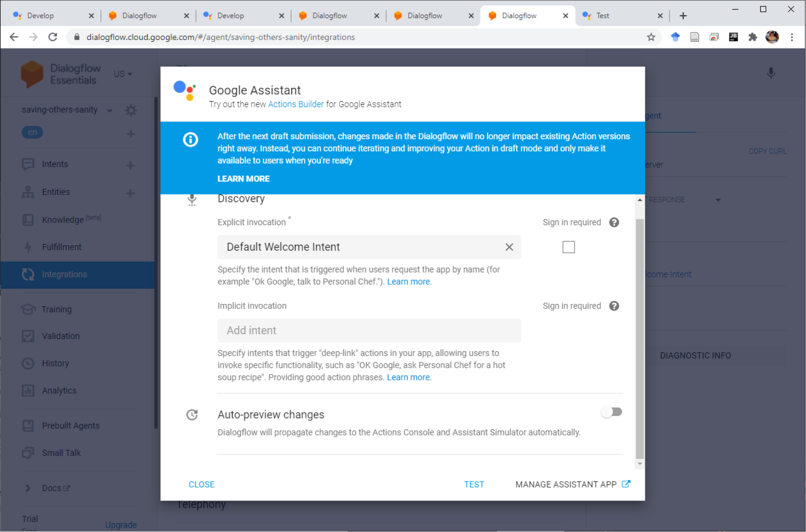This screenshot has height=532, width=806.
Task: Click the info icon in the blue banner
Action: (190, 140)
